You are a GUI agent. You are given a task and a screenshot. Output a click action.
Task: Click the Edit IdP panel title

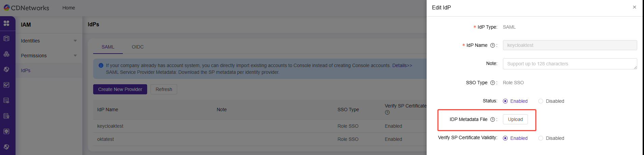tap(441, 7)
